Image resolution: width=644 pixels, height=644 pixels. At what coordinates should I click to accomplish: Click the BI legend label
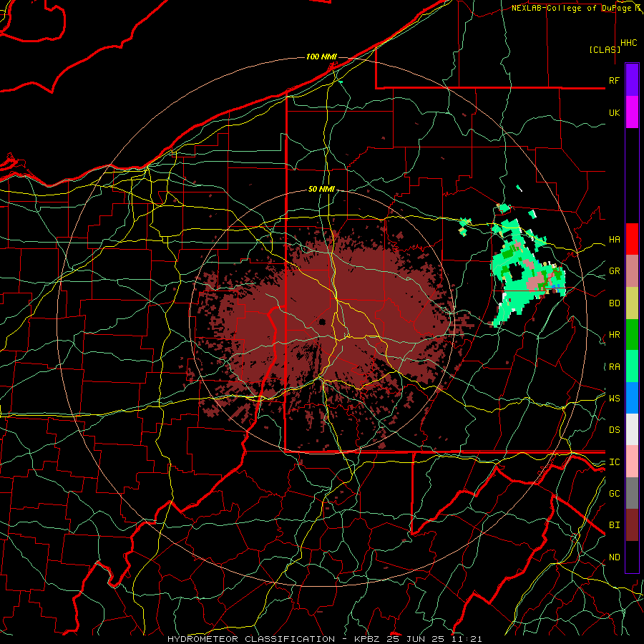[614, 525]
